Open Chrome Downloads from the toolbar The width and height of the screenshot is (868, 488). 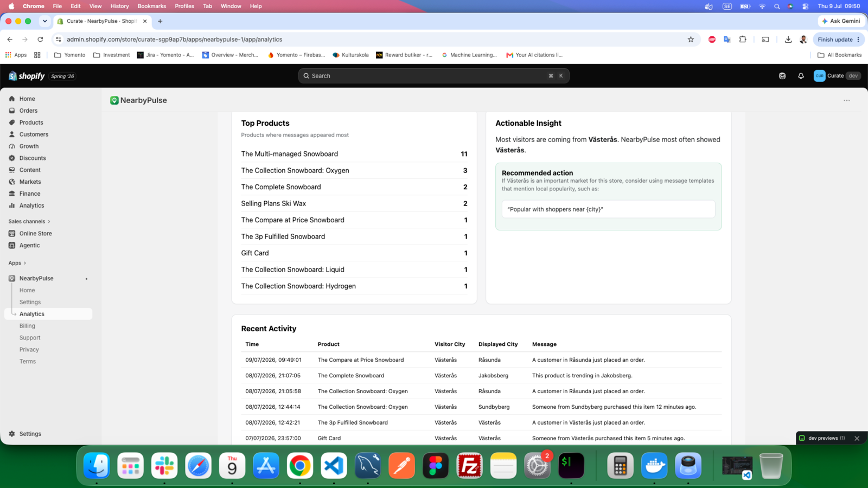coord(788,40)
